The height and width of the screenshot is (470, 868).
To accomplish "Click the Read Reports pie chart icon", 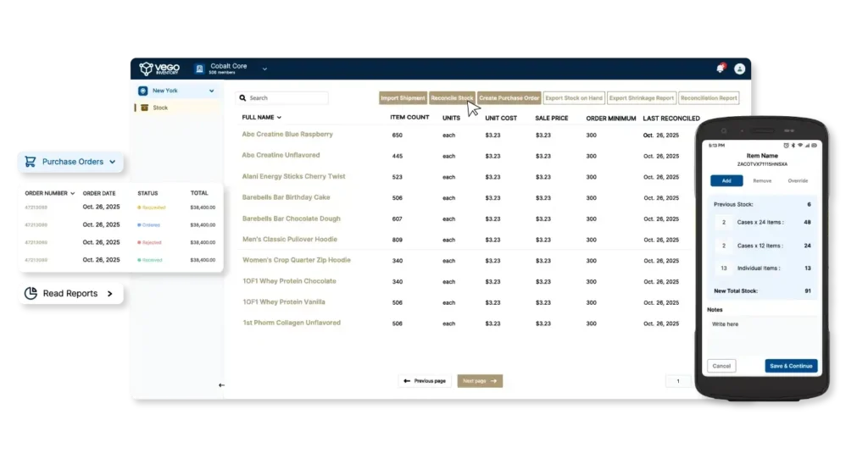I will 31,293.
